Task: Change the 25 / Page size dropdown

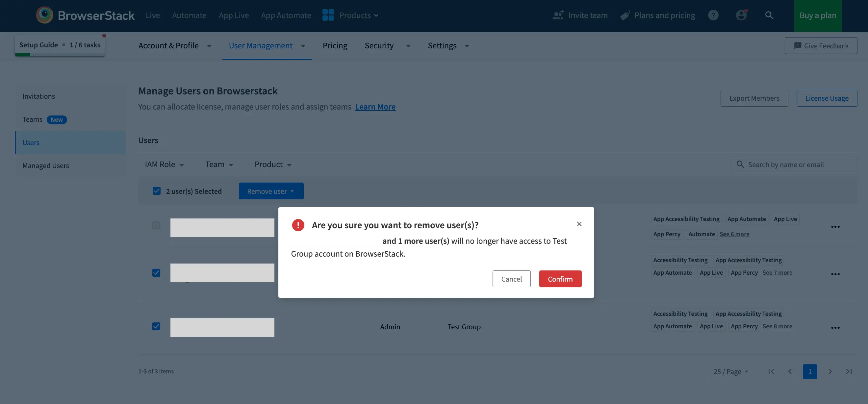Action: 730,371
